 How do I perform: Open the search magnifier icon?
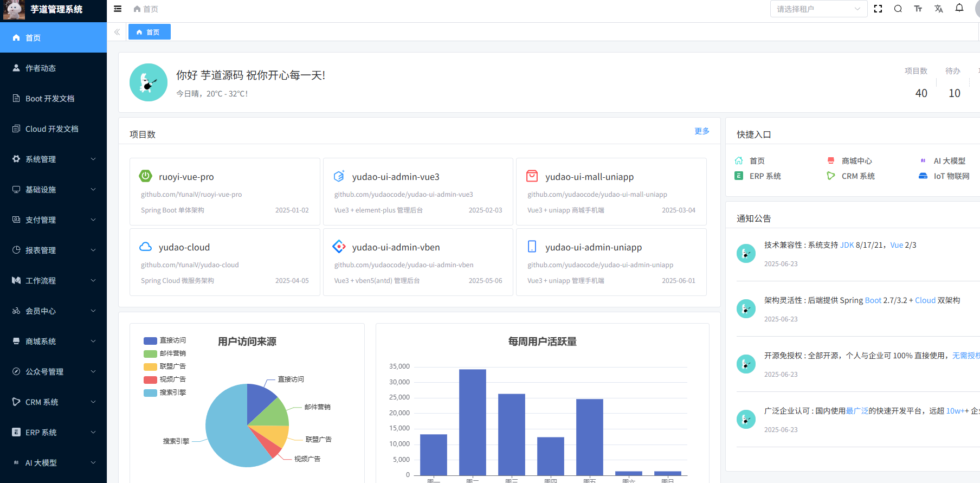click(898, 9)
